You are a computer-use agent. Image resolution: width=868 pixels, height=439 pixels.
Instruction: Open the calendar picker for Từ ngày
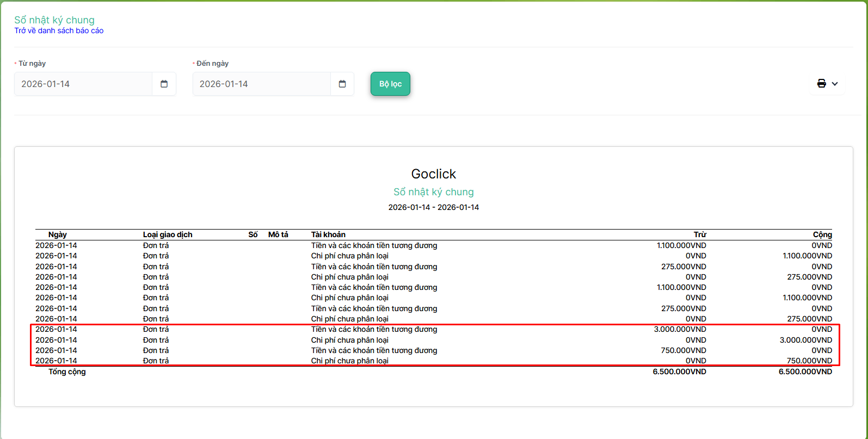coord(164,84)
